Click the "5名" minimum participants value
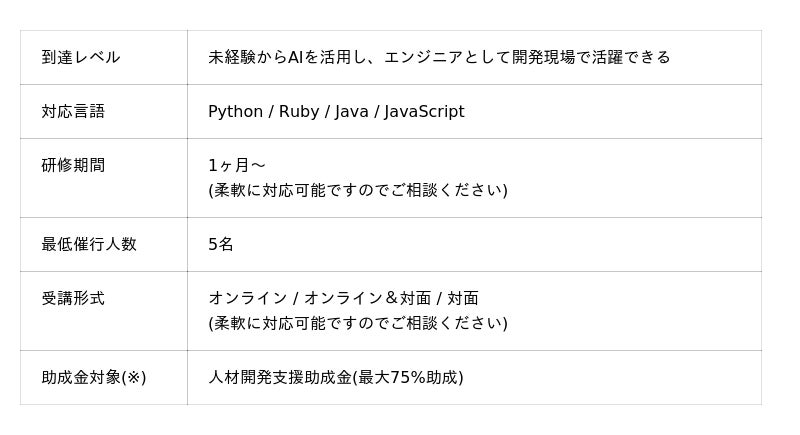 pos(221,244)
